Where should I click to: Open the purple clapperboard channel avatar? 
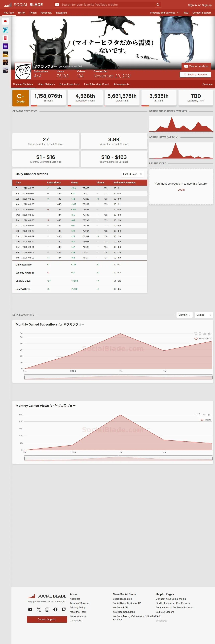pyautogui.click(x=5, y=46)
